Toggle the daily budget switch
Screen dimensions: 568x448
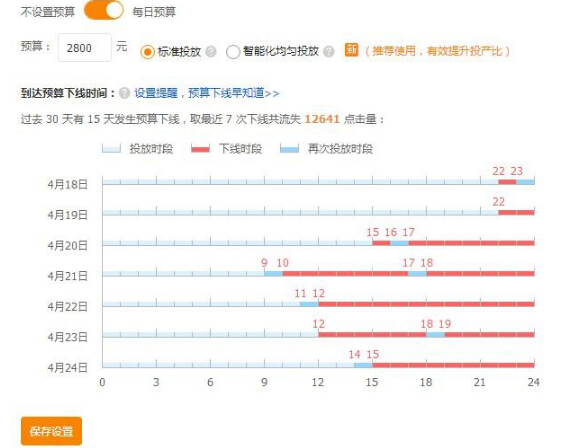tap(104, 10)
